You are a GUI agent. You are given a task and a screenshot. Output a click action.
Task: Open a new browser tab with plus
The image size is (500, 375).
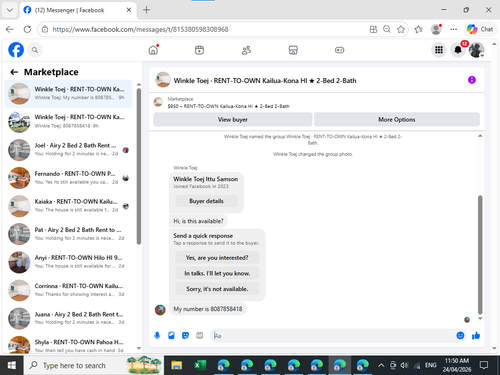146,10
